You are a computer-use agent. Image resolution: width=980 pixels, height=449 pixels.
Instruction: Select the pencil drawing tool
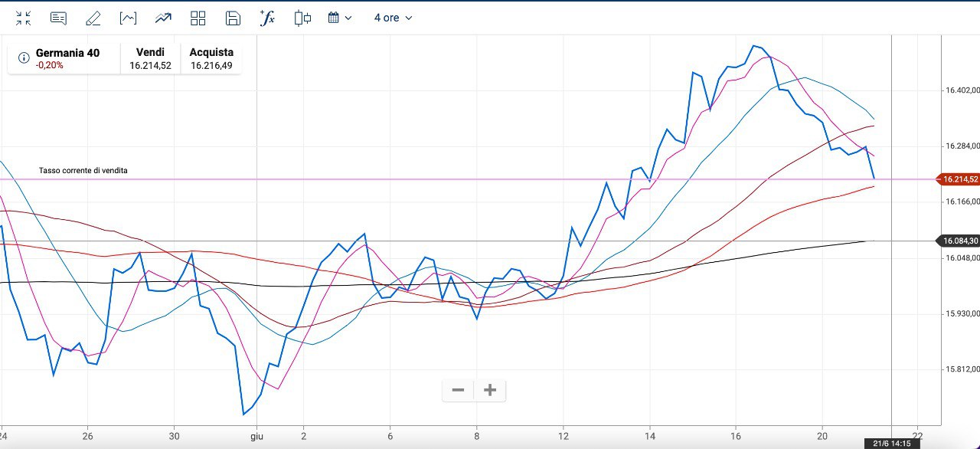coord(93,18)
